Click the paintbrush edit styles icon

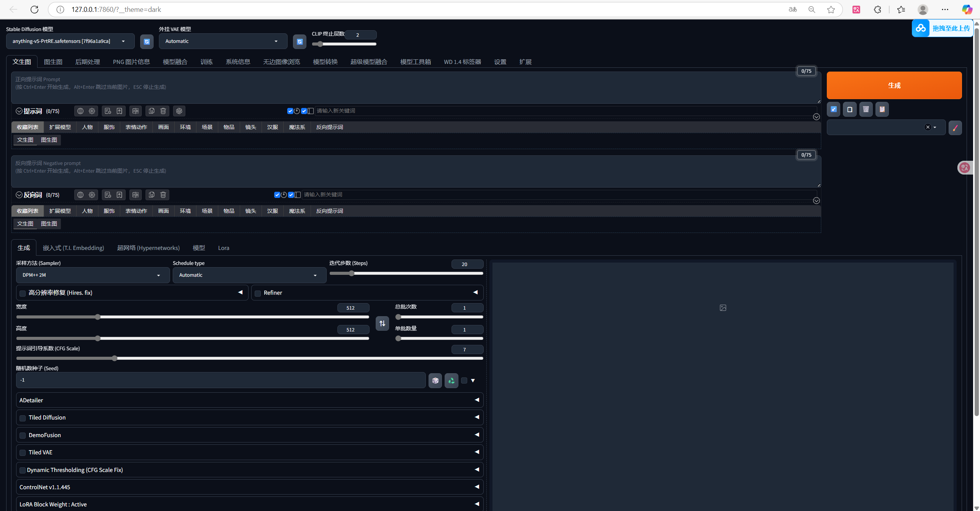coord(955,128)
